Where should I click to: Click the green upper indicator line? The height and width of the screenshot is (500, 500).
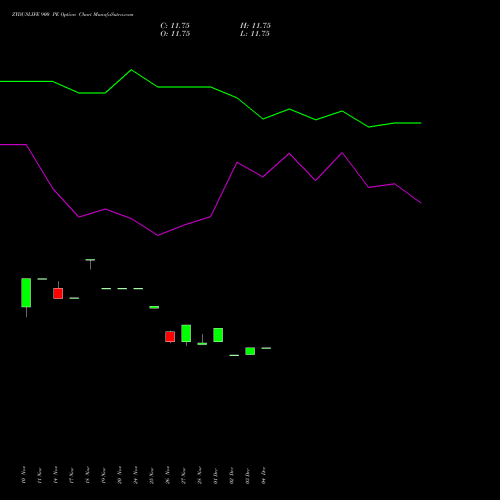pyautogui.click(x=211, y=87)
